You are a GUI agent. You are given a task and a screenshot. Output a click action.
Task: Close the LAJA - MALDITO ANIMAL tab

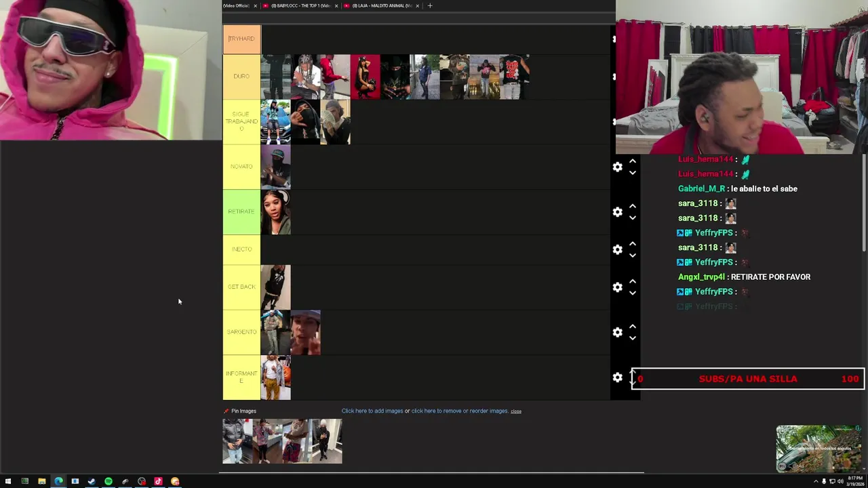tap(417, 5)
